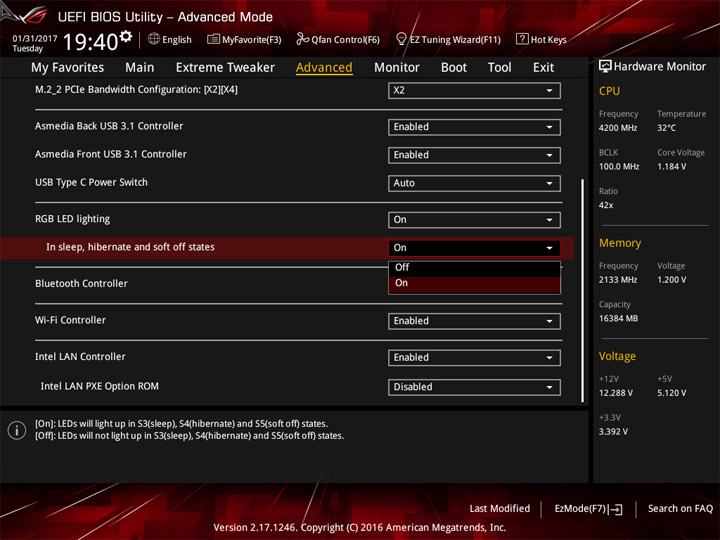Click the globe language icon
Viewport: 720px width, 540px height.
(x=154, y=39)
